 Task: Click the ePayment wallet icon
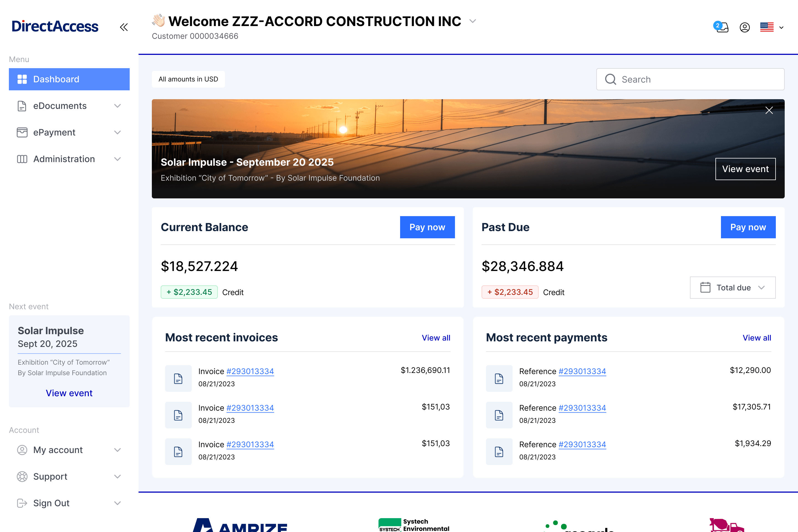(x=22, y=132)
